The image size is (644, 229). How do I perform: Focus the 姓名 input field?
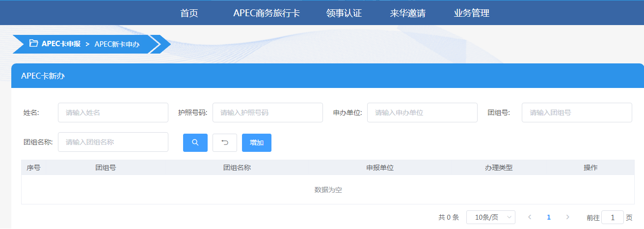click(x=113, y=113)
